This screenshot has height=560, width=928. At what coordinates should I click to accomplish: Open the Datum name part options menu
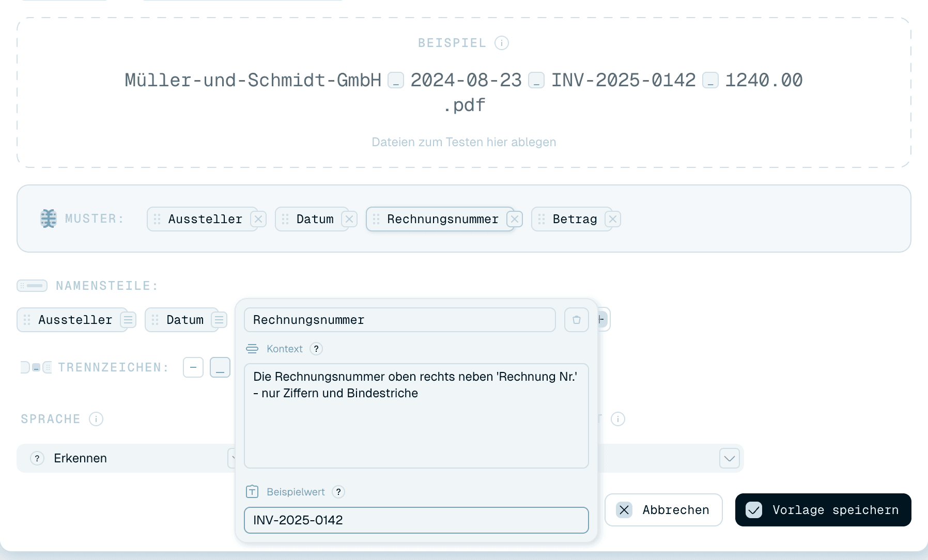pos(219,320)
